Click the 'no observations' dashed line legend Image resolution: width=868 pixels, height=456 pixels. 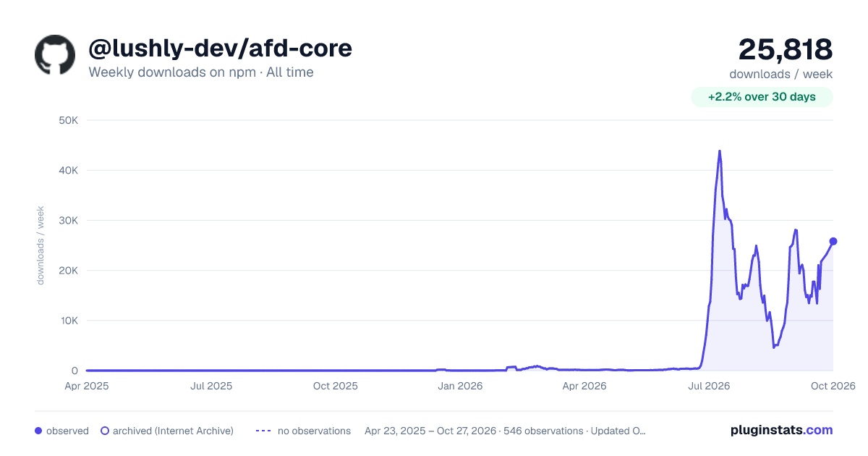pos(263,431)
